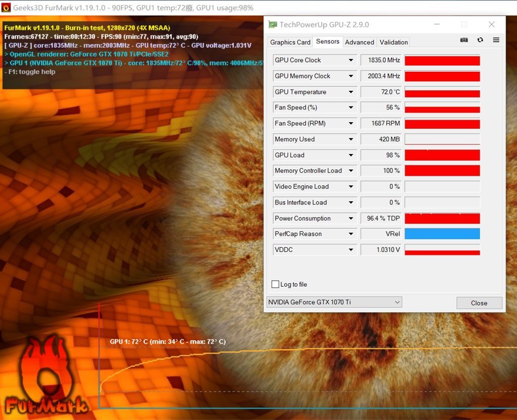The width and height of the screenshot is (517, 420).
Task: Click the GPU Core Clock red graph
Action: click(x=442, y=61)
